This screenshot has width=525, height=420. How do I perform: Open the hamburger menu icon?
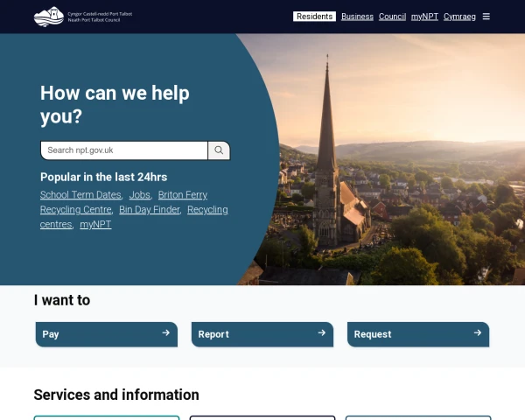(486, 17)
